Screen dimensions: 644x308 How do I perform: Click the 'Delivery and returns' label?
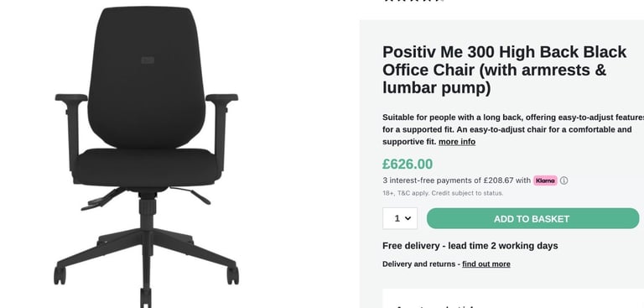coord(419,264)
